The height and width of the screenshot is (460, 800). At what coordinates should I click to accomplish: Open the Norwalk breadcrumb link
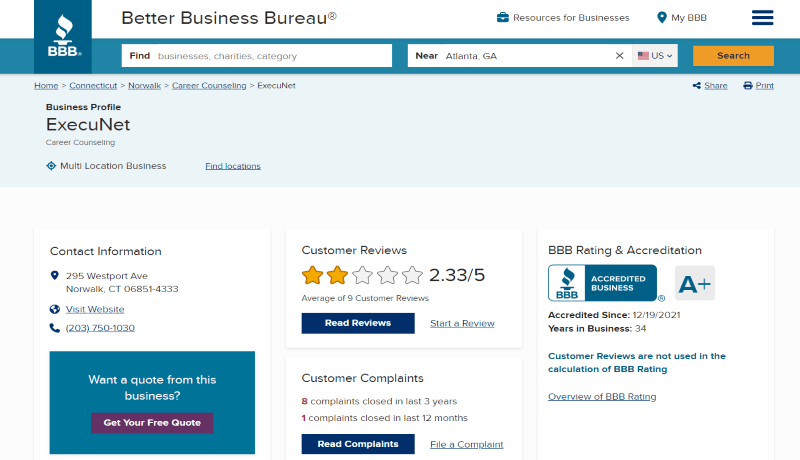(x=144, y=86)
